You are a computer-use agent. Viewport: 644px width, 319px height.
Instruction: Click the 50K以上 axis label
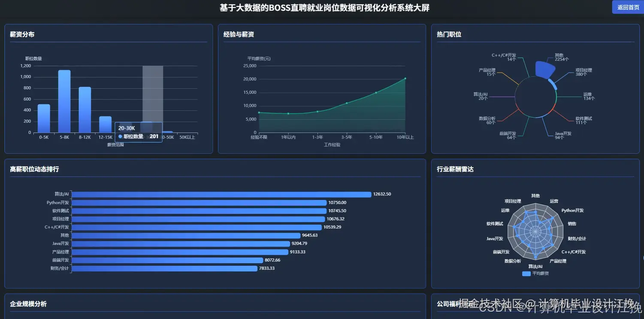tap(187, 137)
